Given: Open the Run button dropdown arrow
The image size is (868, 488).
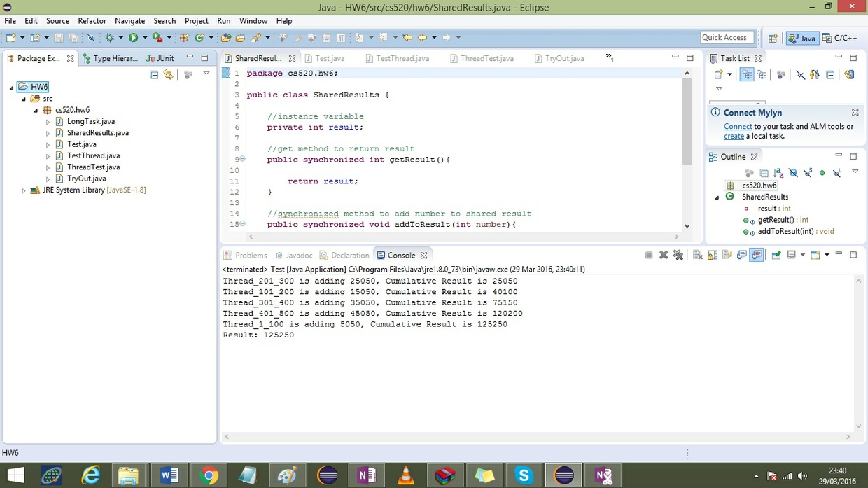Looking at the screenshot, I should (x=145, y=37).
